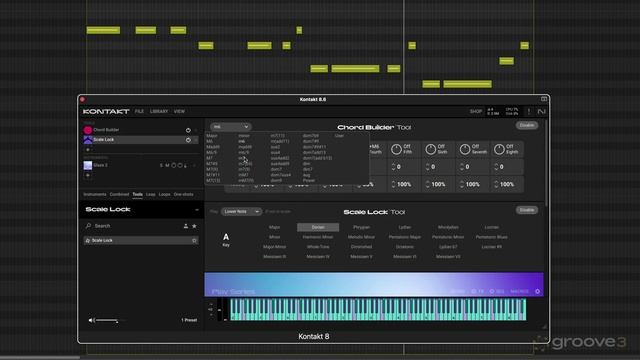The image size is (640, 360).
Task: Select the Harmonic Minor scale
Action: (318, 237)
